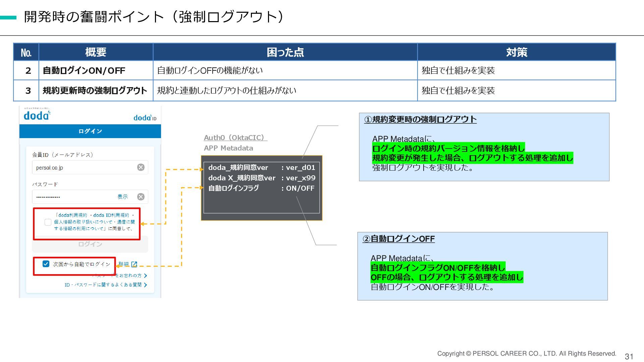Select the 自動ログインON/OFF table cell
The width and height of the screenshot is (644, 362).
pos(96,70)
